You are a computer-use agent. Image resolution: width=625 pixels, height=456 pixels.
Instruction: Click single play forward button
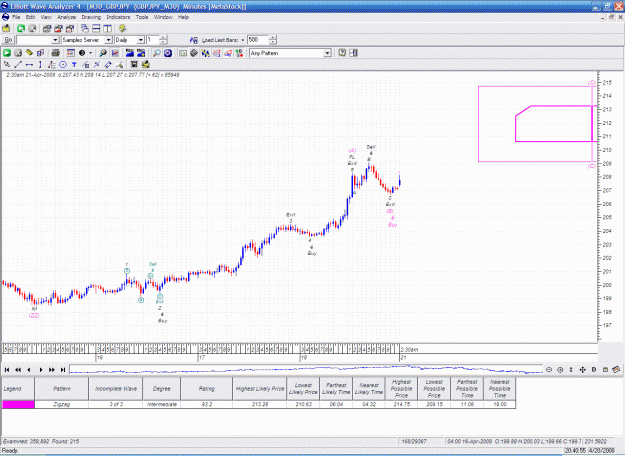coord(40,370)
